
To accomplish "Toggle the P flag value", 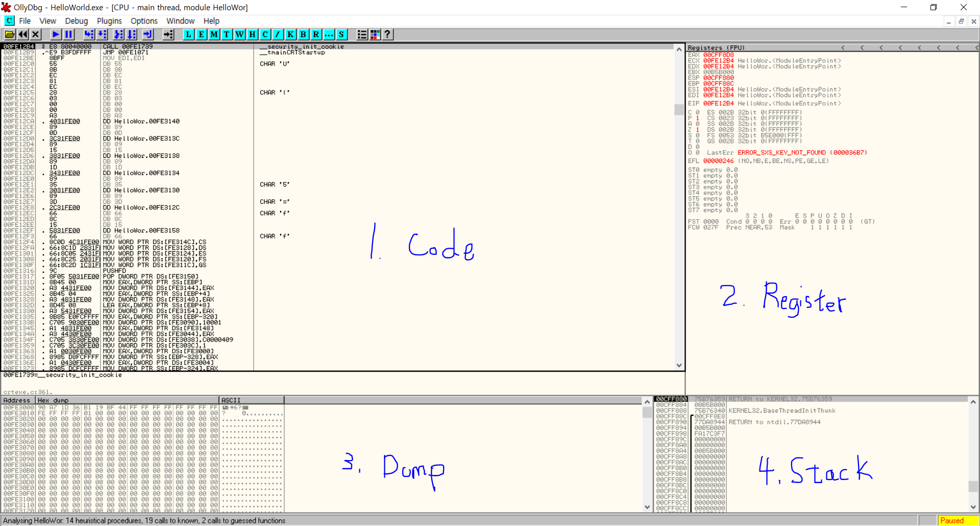I will (698, 118).
